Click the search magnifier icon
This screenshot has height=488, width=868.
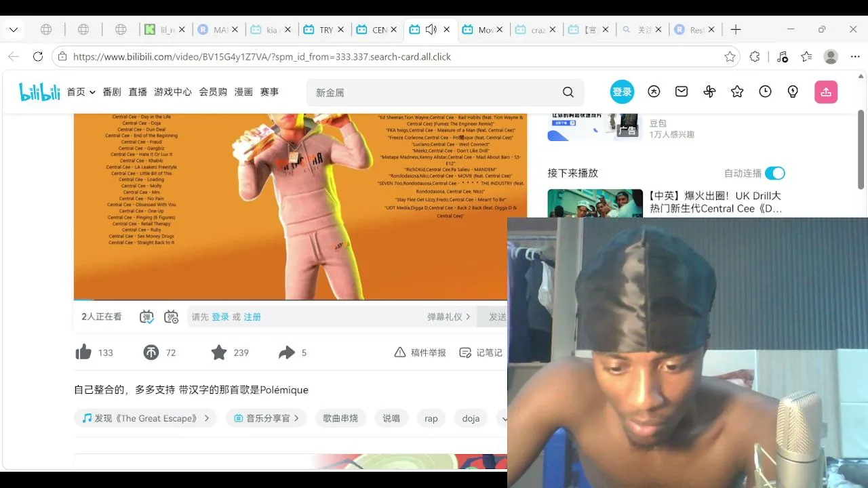point(568,92)
